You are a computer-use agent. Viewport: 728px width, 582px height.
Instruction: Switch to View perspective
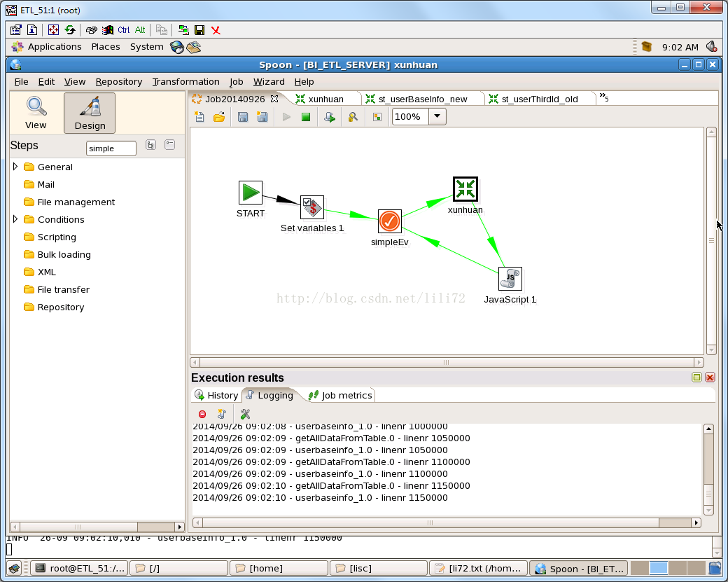(36, 113)
